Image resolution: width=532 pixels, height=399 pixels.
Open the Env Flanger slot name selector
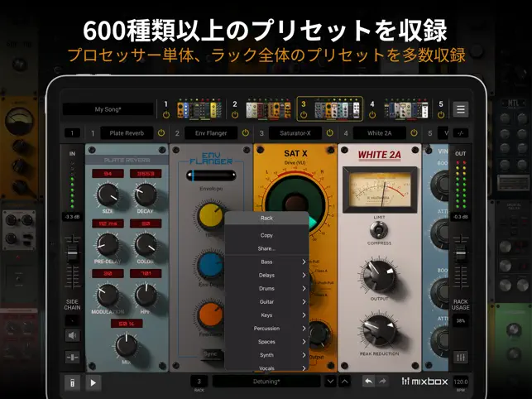[211, 133]
